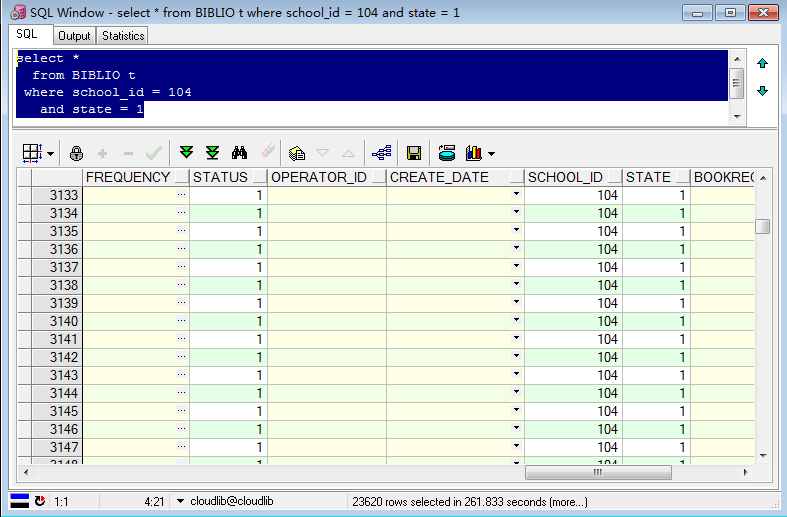This screenshot has width=787, height=517.
Task: Click the grid select-all icon in toolbar
Action: (x=31, y=153)
